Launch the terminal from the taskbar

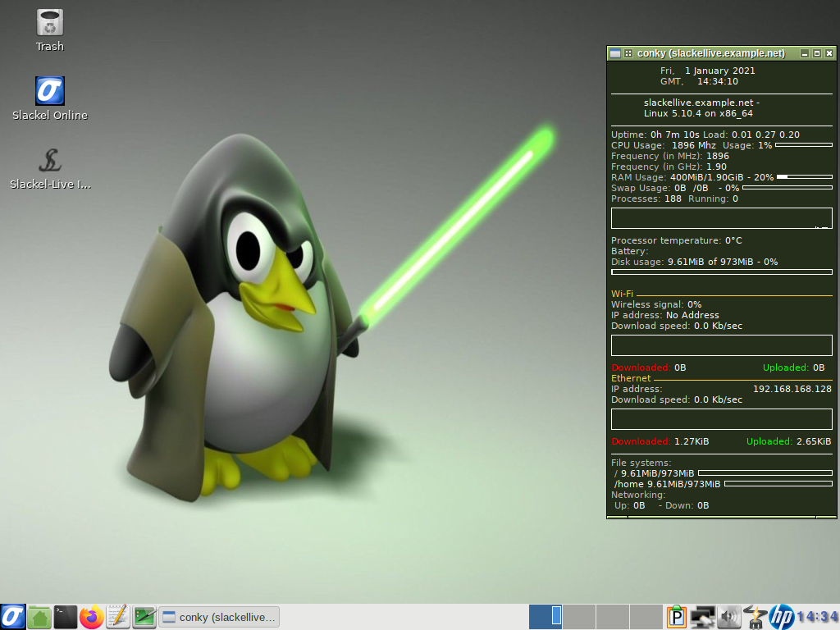(x=66, y=617)
